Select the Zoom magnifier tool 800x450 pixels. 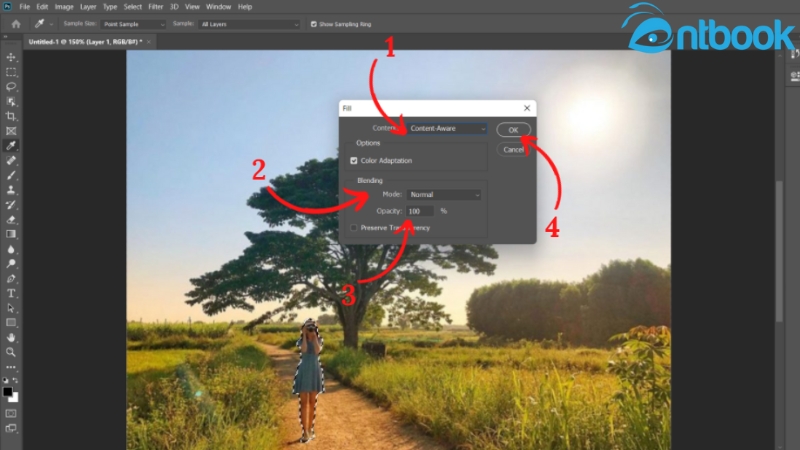pos(11,352)
